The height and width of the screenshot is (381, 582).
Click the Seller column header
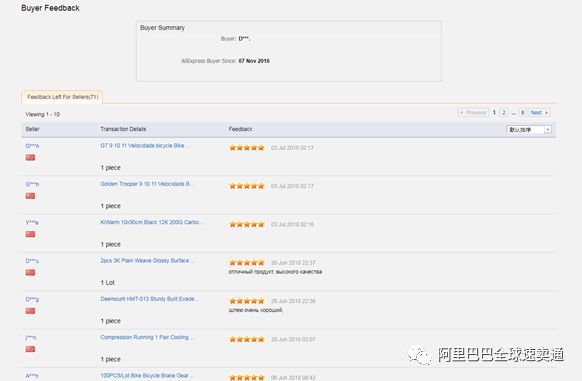(x=32, y=129)
